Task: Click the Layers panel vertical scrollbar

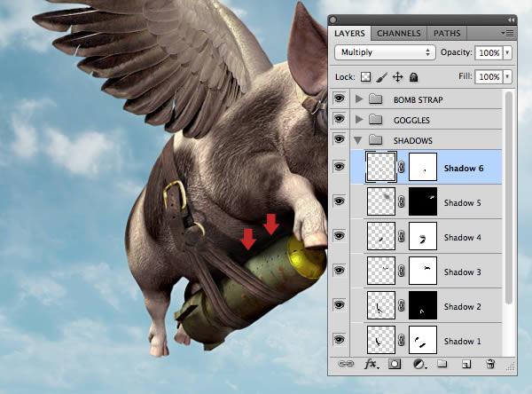Action: [x=509, y=197]
